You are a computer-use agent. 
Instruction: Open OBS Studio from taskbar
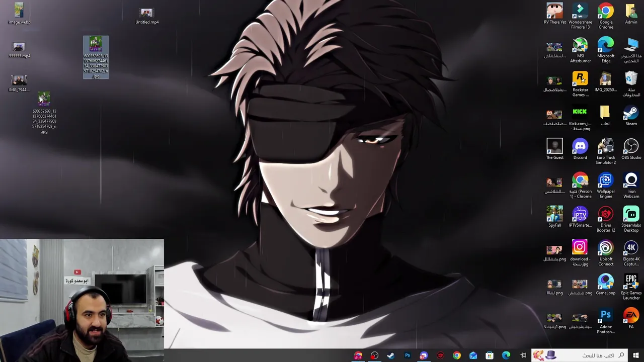coord(374,355)
